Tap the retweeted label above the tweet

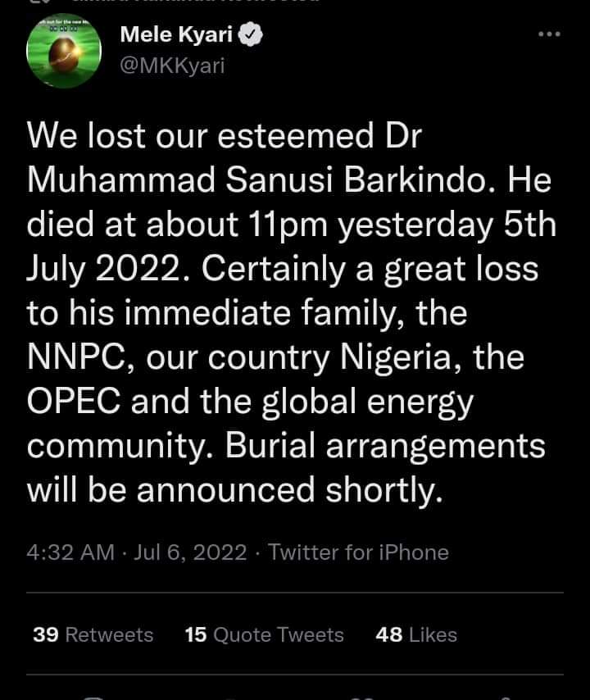click(197, 2)
